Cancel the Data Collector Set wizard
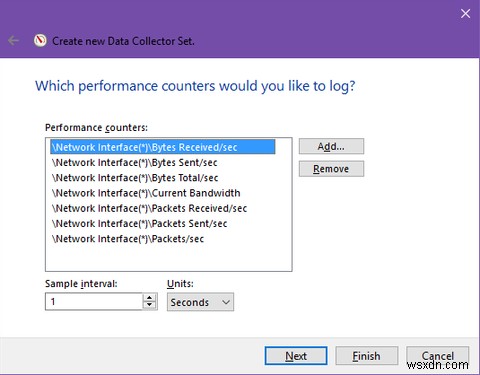This screenshot has height=375, width=480. coord(438,356)
